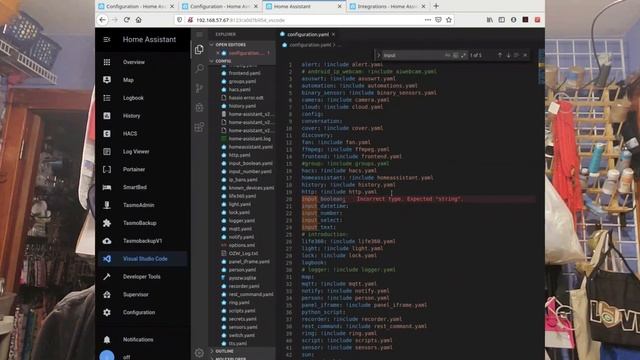The image size is (640, 360).
Task: Close the find widget
Action: [x=525, y=55]
